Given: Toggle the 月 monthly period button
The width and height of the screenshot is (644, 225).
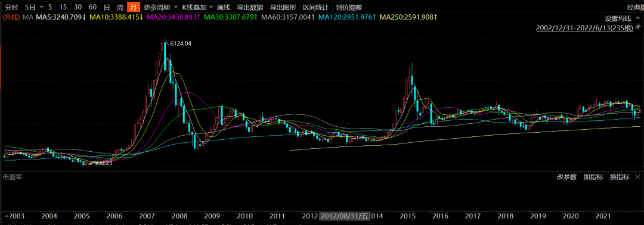Looking at the screenshot, I should pos(133,7).
